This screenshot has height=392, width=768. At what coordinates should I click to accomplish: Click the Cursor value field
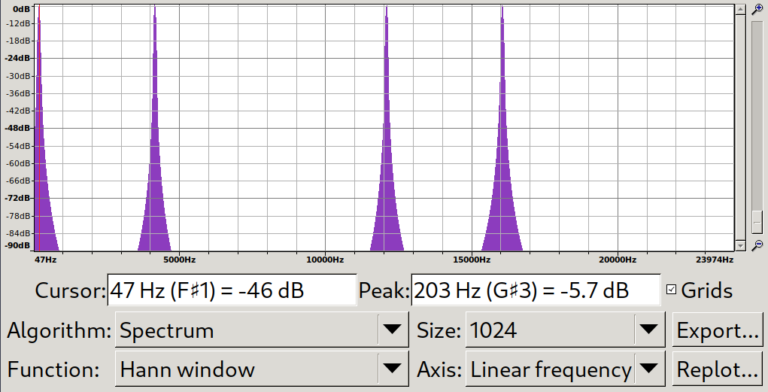[232, 291]
